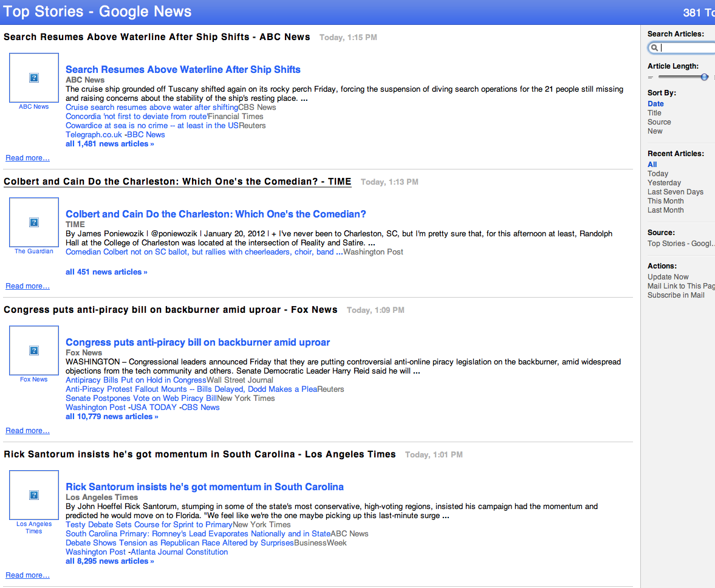Open the BBC News link
The height and width of the screenshot is (588, 715).
pos(146,135)
